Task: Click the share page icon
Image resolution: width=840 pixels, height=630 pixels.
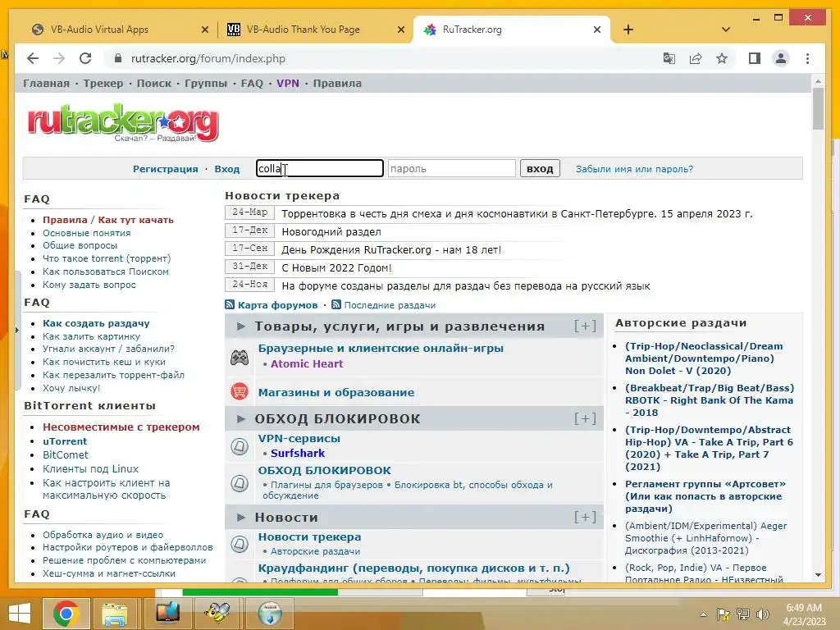Action: pyautogui.click(x=696, y=58)
